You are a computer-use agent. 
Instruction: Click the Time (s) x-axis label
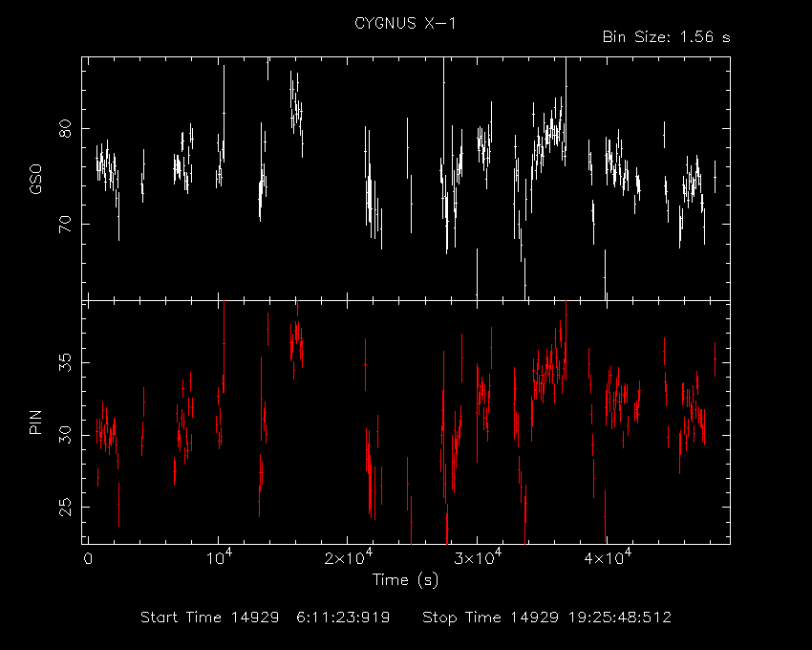point(405,580)
